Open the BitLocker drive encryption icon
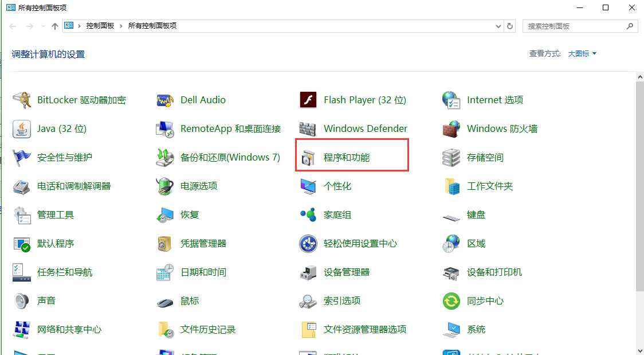This screenshot has height=355, width=644. 21,100
